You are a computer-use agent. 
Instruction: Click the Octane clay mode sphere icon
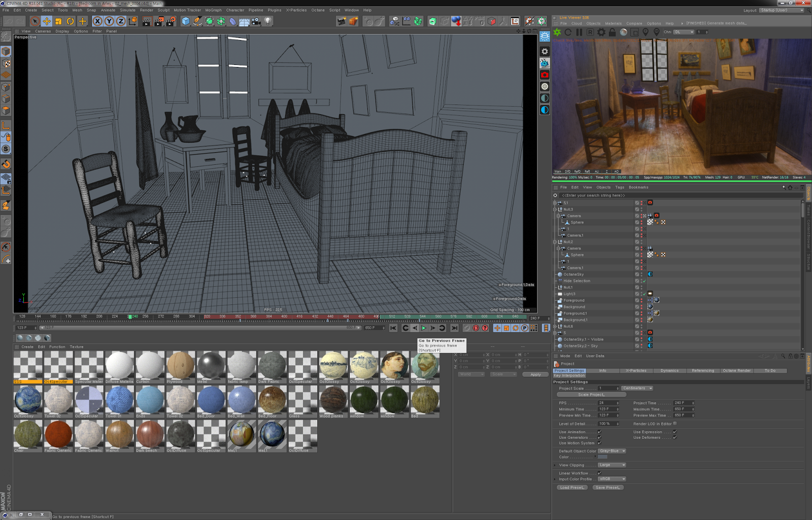coord(624,32)
